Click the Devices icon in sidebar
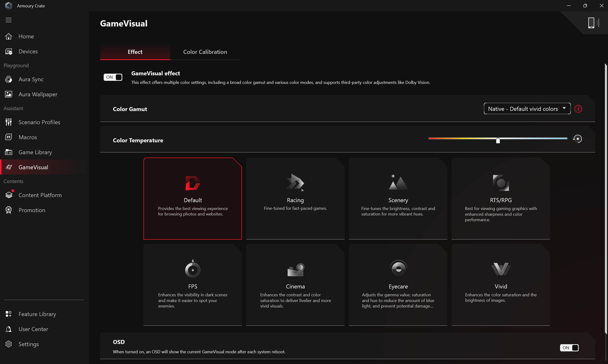Screen dimensions: 608x364 click(9, 51)
